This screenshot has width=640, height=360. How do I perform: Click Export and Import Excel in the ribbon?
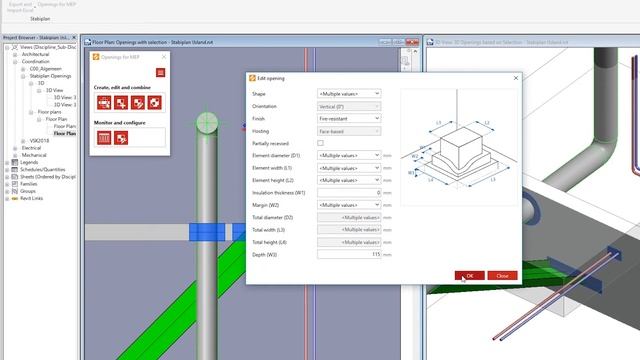point(20,7)
